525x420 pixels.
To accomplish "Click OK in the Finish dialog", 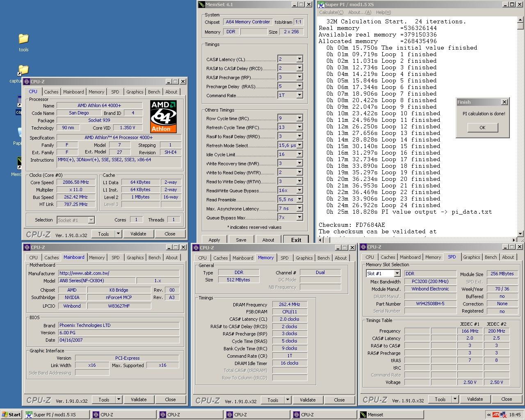I will click(x=482, y=128).
